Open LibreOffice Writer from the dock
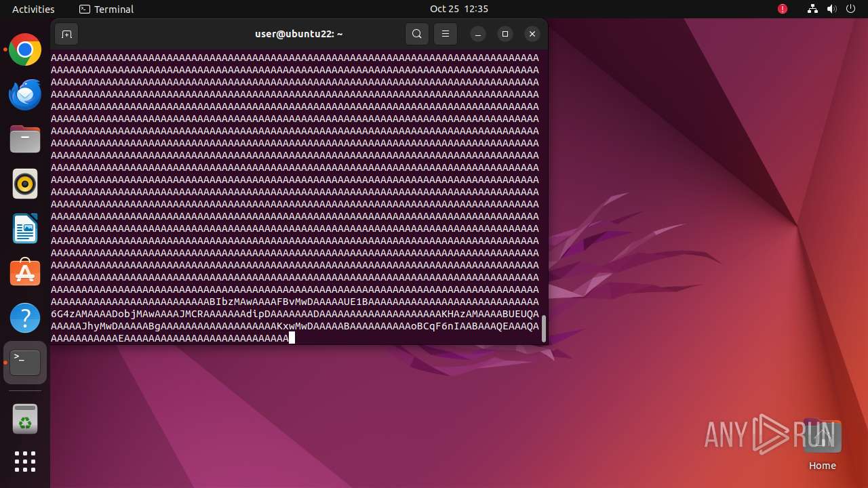868x488 pixels. pos(25,228)
